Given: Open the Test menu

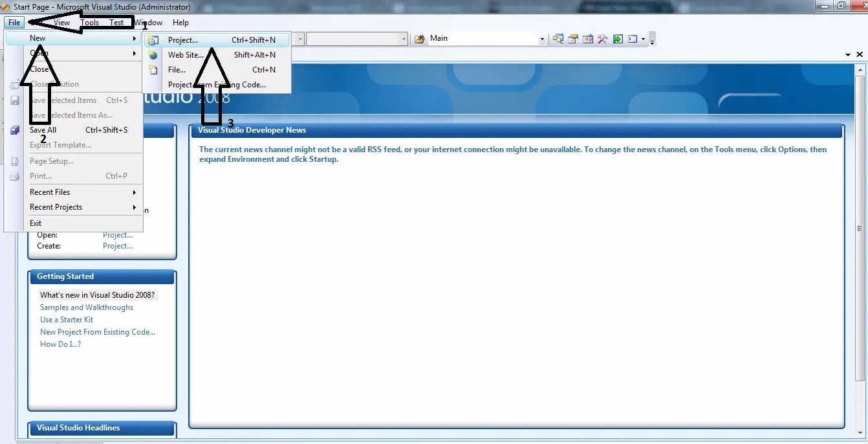Looking at the screenshot, I should 116,23.
